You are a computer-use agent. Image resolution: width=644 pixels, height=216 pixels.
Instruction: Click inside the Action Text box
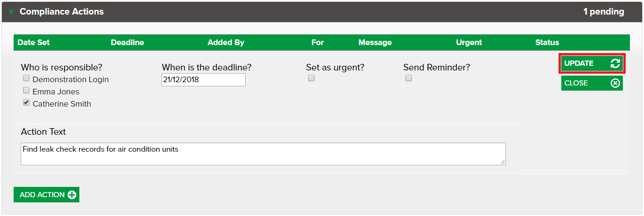pyautogui.click(x=263, y=154)
